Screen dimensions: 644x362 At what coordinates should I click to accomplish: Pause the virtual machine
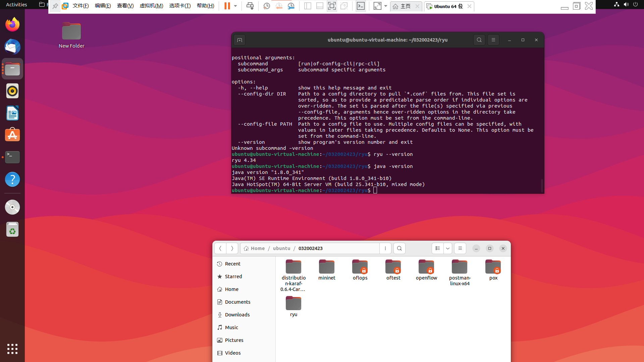click(227, 6)
